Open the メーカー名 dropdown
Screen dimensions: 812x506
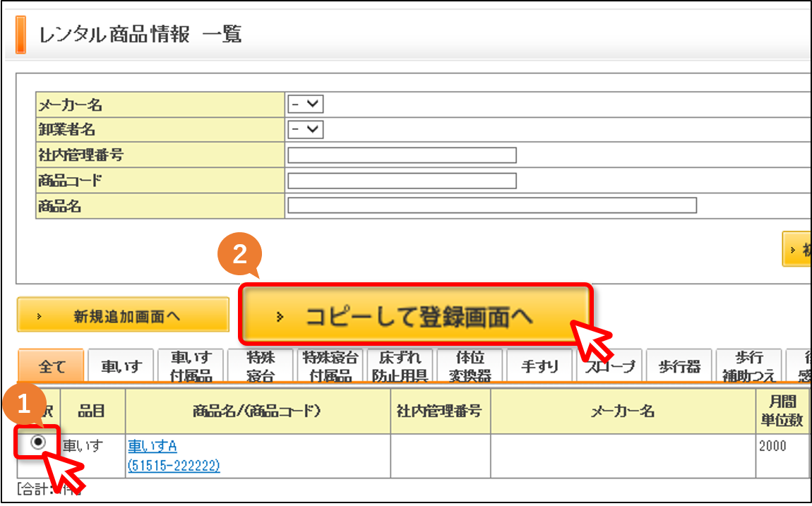pyautogui.click(x=306, y=104)
